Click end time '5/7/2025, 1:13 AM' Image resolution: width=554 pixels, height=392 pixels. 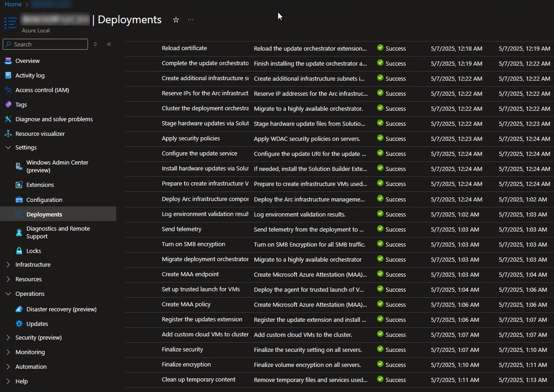coord(523,380)
